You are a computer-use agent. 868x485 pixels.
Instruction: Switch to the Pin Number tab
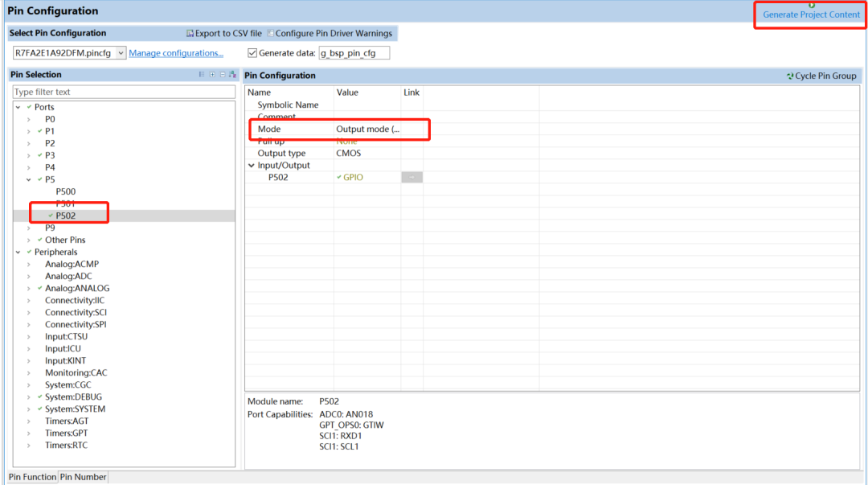pos(83,477)
